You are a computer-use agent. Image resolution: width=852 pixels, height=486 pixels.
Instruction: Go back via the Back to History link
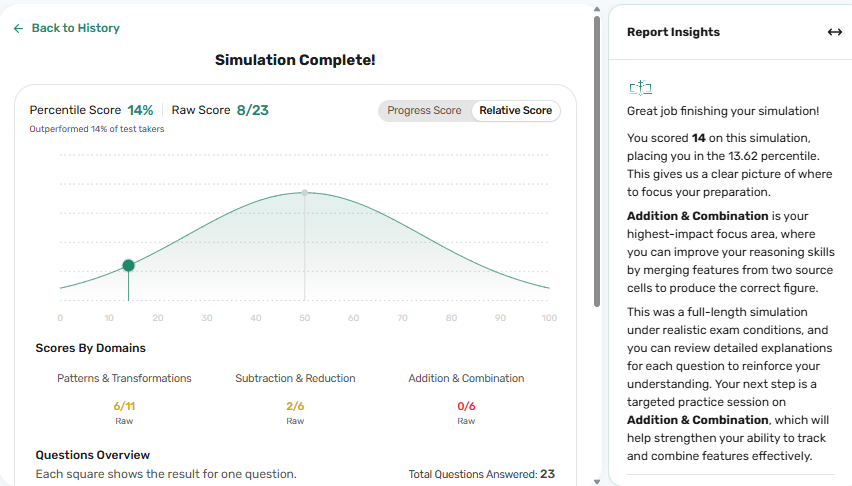[x=76, y=28]
